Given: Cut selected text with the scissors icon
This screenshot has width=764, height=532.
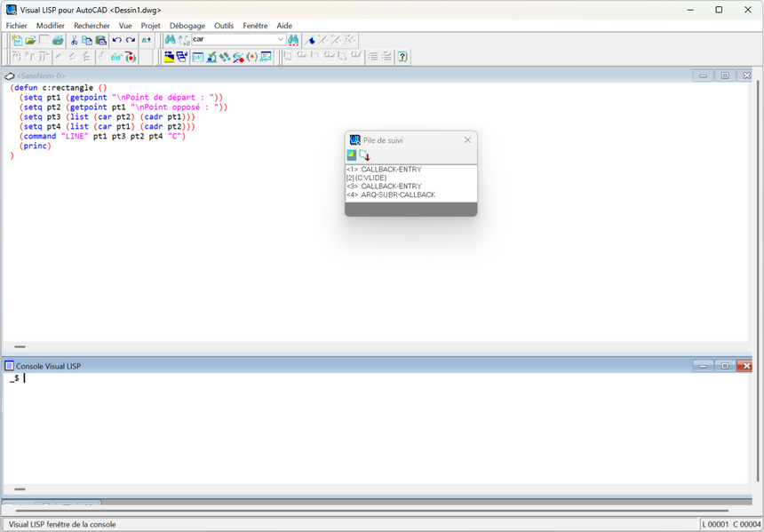Looking at the screenshot, I should point(75,40).
